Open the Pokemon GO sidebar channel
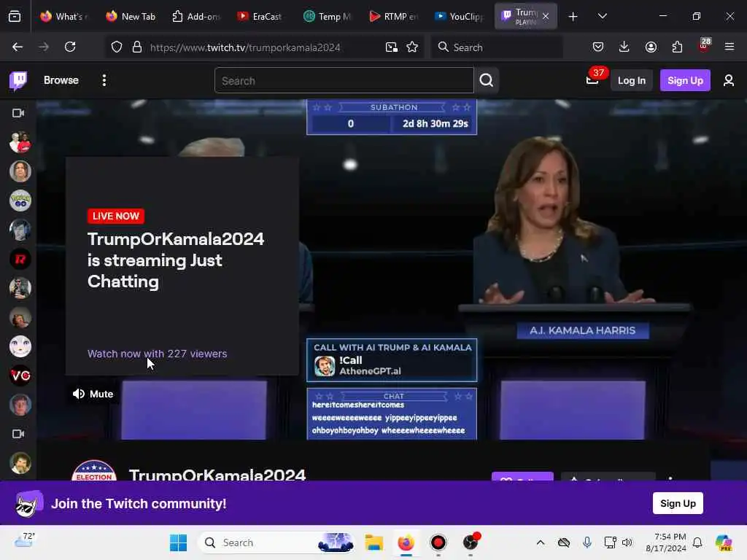The image size is (747, 560). click(x=20, y=201)
